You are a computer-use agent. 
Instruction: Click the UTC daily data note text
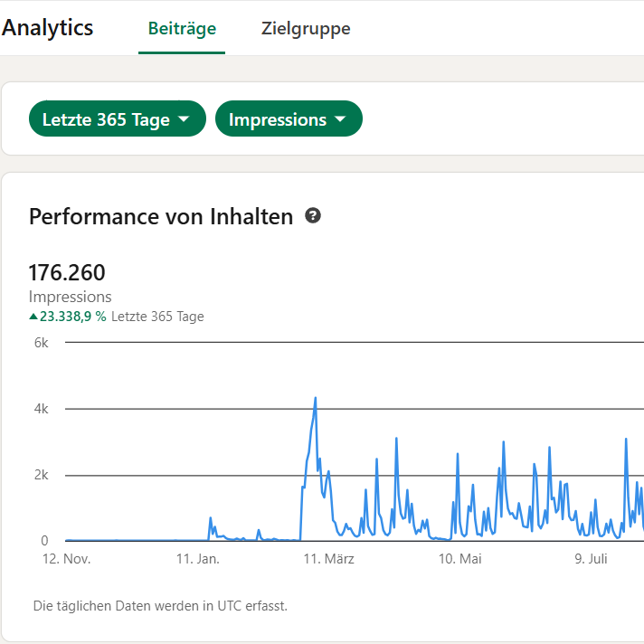click(x=160, y=606)
